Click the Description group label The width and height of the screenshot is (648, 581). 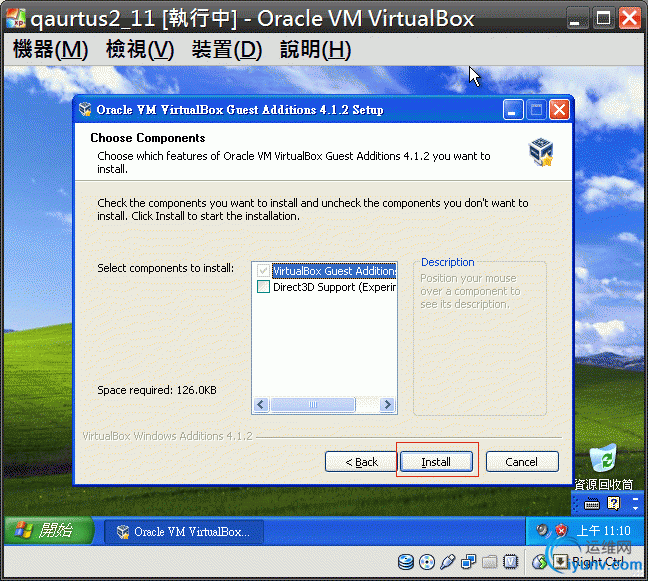448,262
